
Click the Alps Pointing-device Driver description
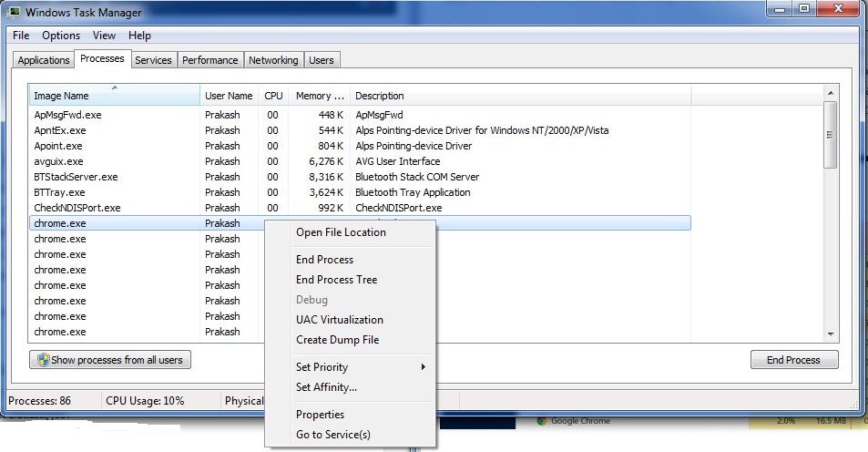pos(414,146)
